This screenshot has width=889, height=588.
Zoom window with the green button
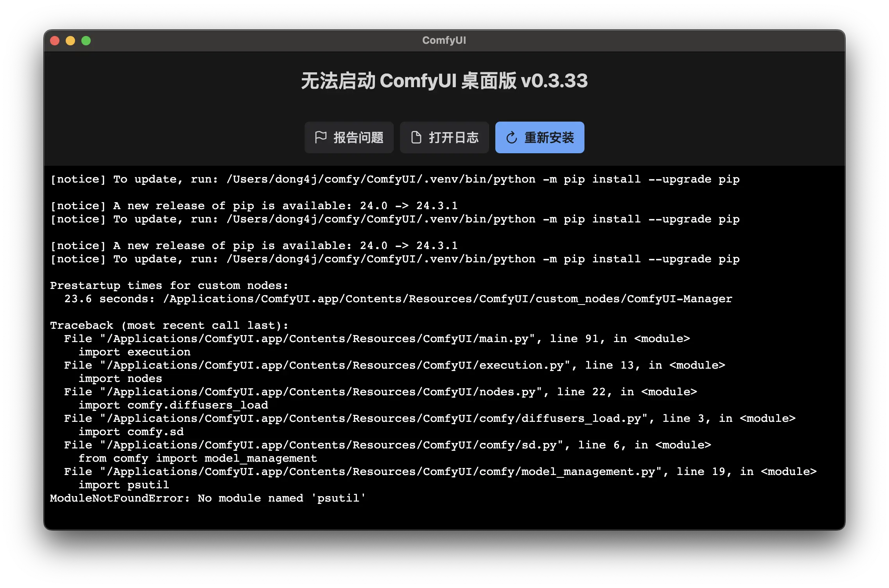(x=86, y=41)
